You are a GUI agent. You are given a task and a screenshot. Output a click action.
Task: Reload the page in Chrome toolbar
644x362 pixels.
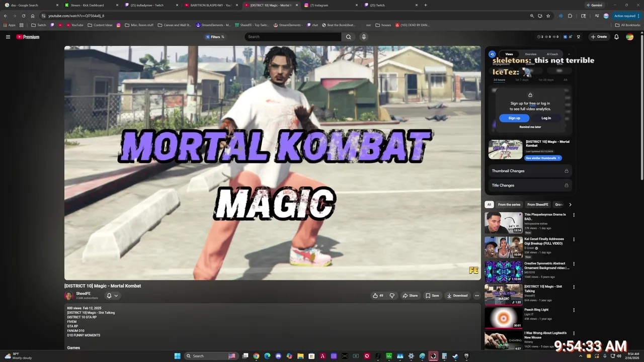click(x=23, y=16)
